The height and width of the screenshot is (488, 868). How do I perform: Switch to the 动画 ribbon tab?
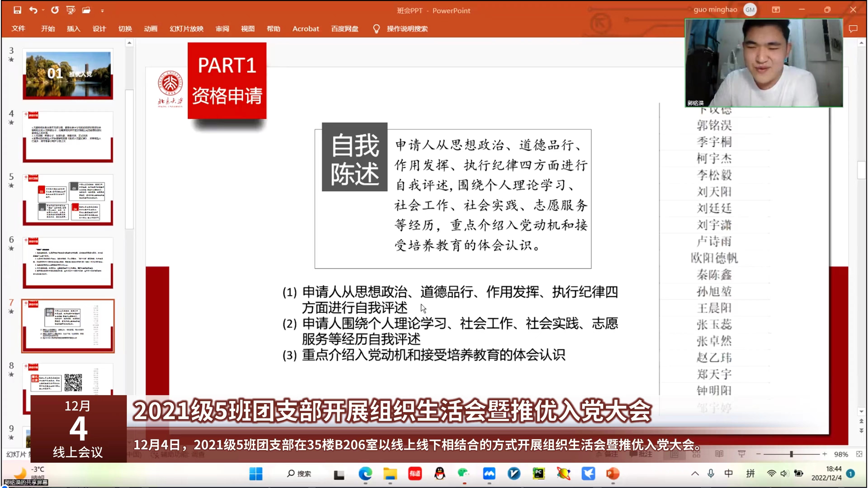(151, 29)
